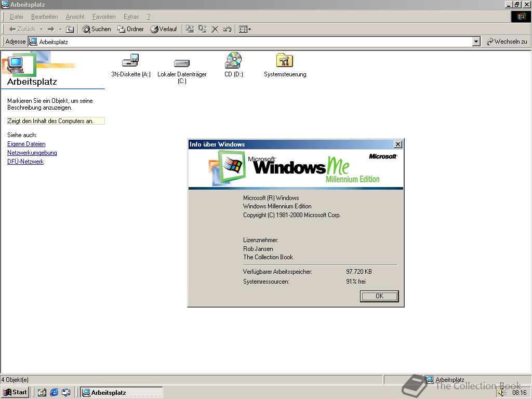Viewport: 532px width, 399px height.
Task: Open the Zurück history dropdown arrow
Action: coord(41,29)
